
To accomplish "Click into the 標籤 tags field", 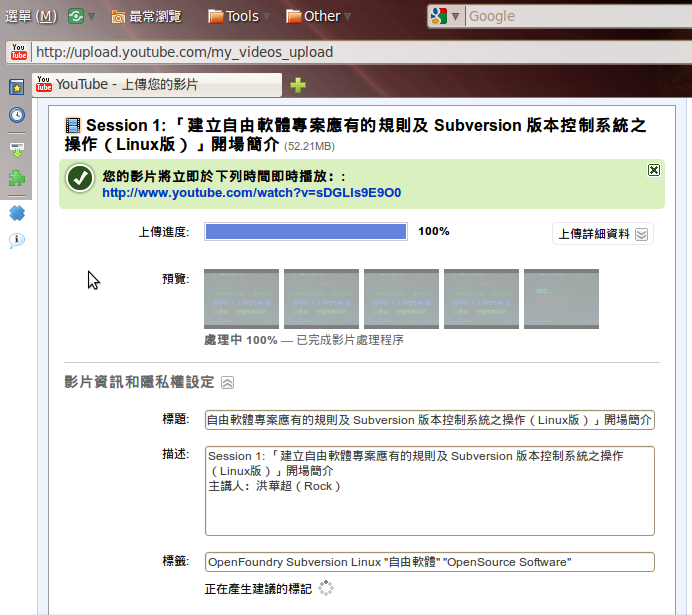I will pos(430,562).
